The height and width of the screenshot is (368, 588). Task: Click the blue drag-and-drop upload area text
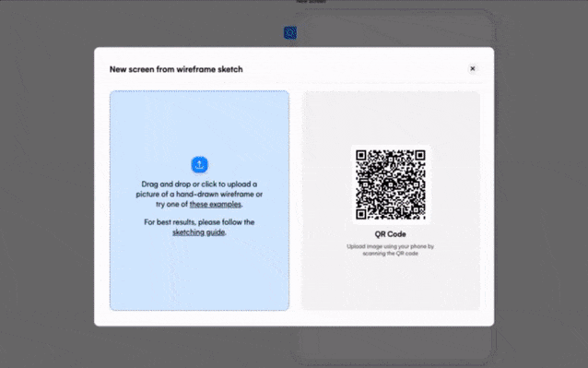click(199, 195)
